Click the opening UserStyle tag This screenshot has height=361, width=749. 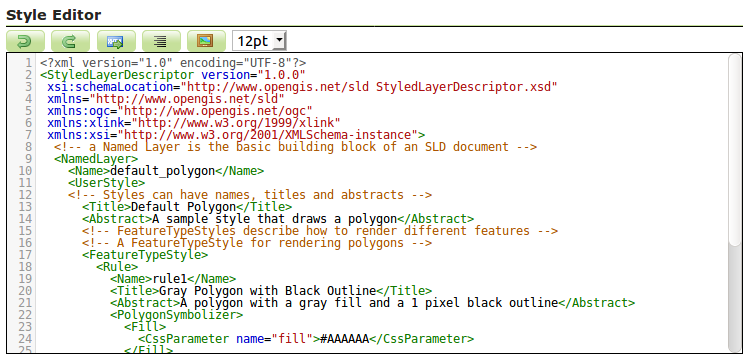107,183
